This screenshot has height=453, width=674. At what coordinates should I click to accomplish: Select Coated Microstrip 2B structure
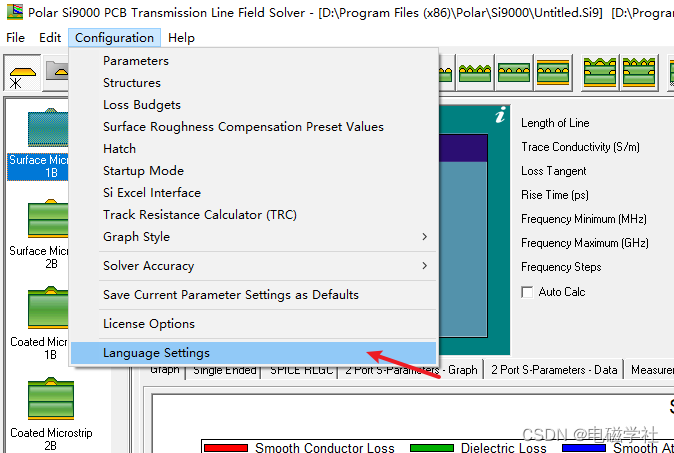[51, 415]
